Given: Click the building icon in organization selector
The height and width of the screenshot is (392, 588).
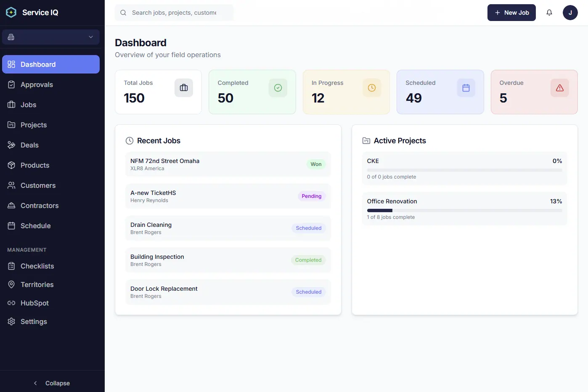Looking at the screenshot, I should (11, 37).
